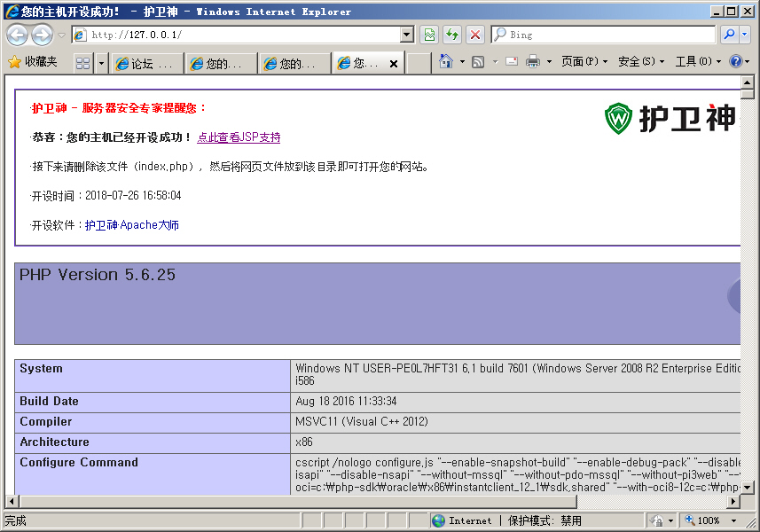Screen dimensions: 760x532
Task: Expand the address bar URL dropdown
Action: pos(407,35)
